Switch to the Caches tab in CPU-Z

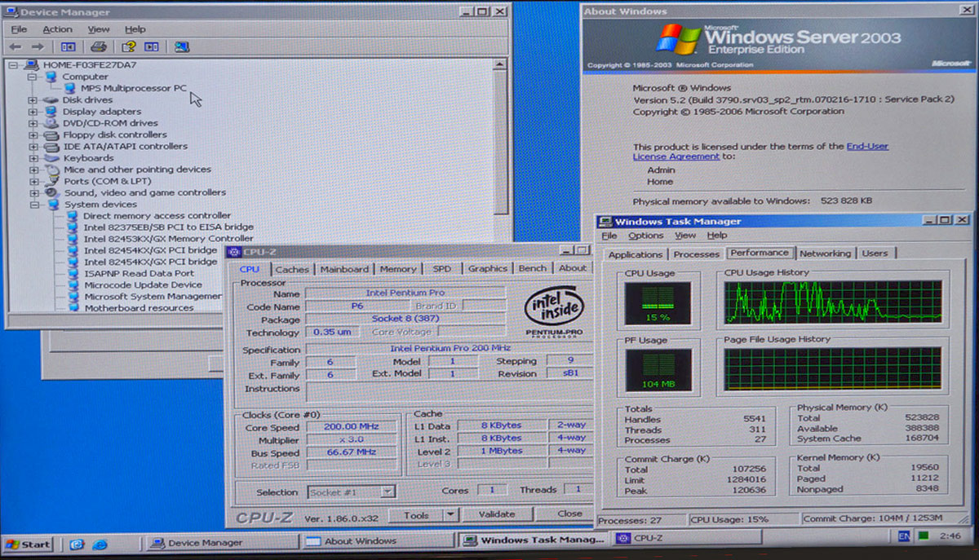tap(291, 269)
